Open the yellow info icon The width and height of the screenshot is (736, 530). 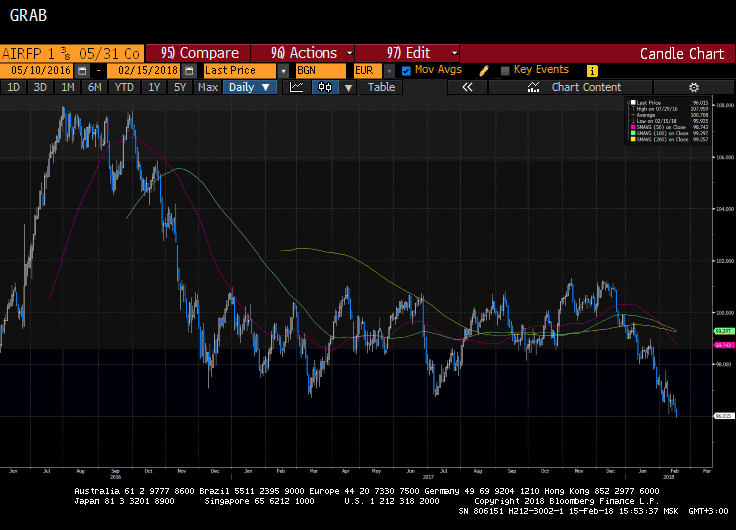click(592, 71)
